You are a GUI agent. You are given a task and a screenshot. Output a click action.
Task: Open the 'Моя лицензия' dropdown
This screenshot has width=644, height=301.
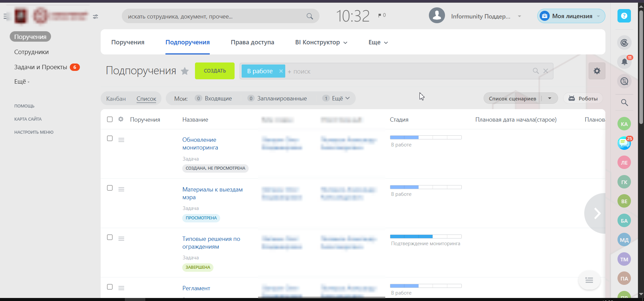pyautogui.click(x=571, y=16)
